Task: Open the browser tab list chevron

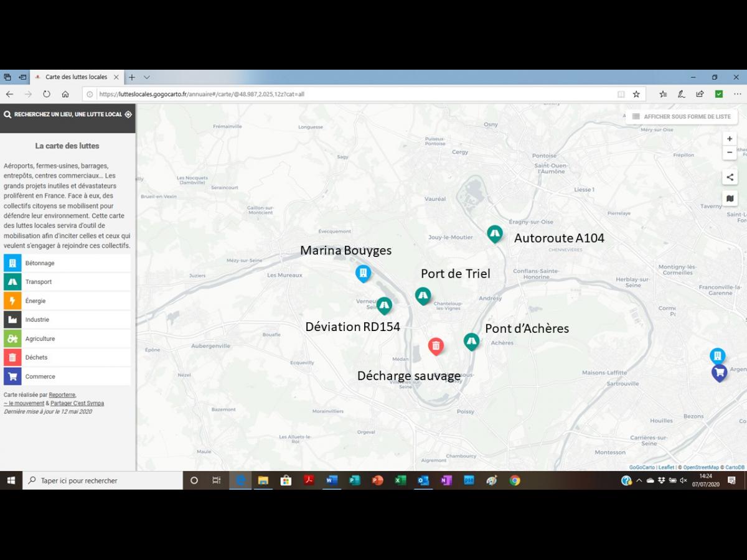Action: coord(147,77)
